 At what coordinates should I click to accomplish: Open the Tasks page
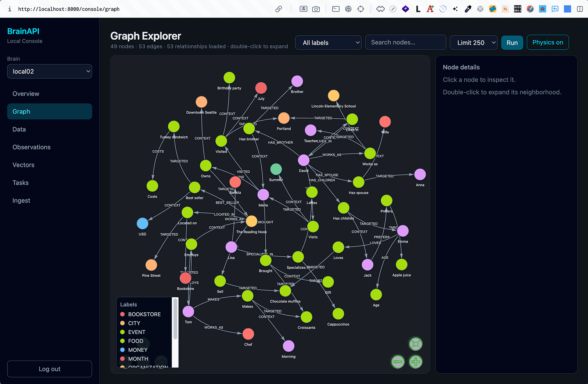tap(50, 183)
